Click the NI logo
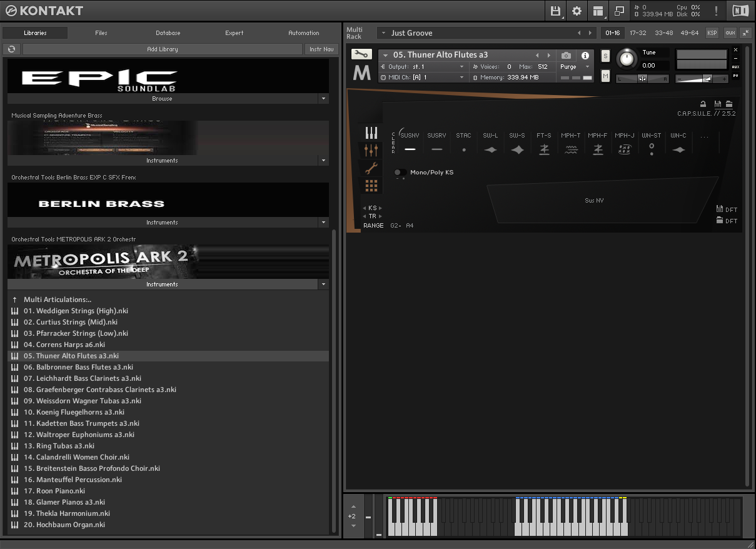Viewport: 756px width, 549px height. [x=740, y=11]
